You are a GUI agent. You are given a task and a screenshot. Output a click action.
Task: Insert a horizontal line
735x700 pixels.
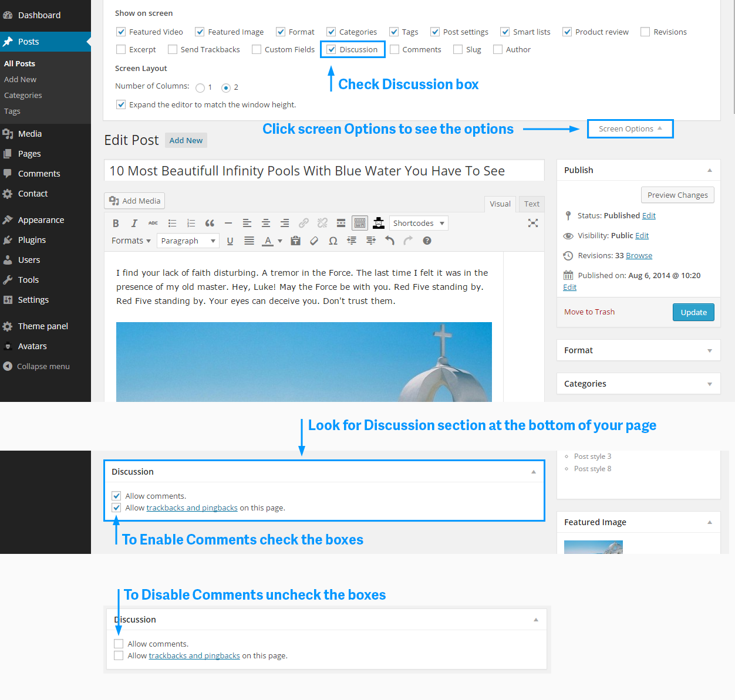point(228,223)
